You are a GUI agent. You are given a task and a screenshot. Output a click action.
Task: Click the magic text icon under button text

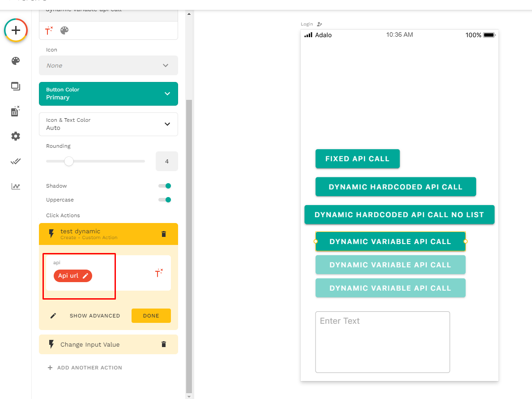pyautogui.click(x=49, y=30)
